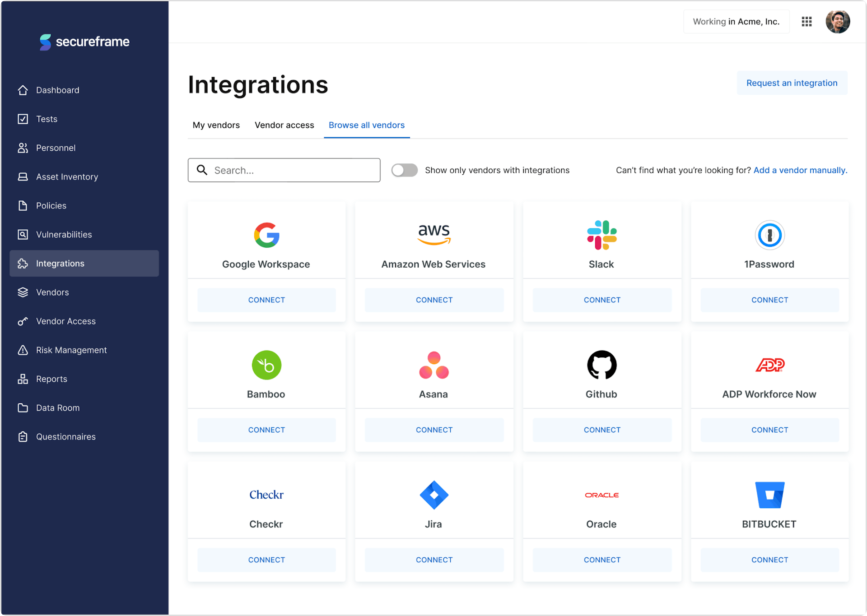Click the Questionnaires clipboard icon
The height and width of the screenshot is (616, 867).
pyautogui.click(x=23, y=437)
